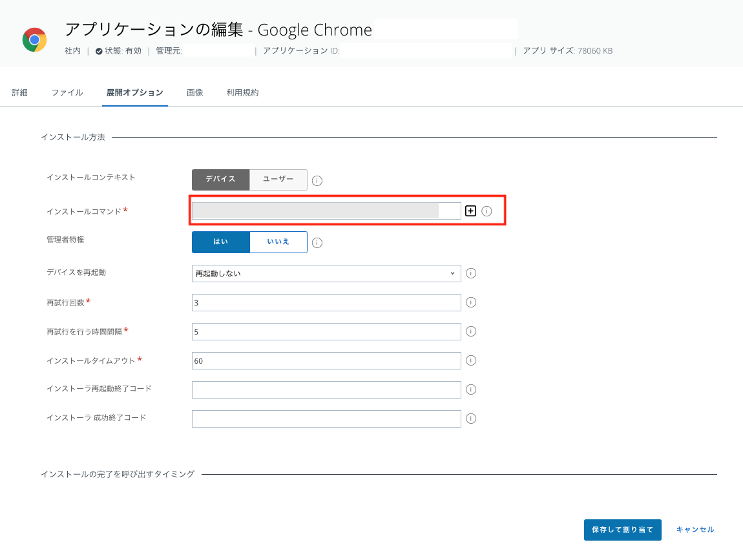Click the 管理元 label in header

coord(169,50)
